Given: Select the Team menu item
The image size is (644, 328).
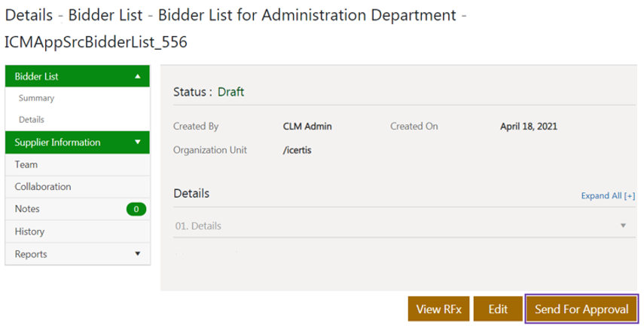Looking at the screenshot, I should [x=26, y=164].
